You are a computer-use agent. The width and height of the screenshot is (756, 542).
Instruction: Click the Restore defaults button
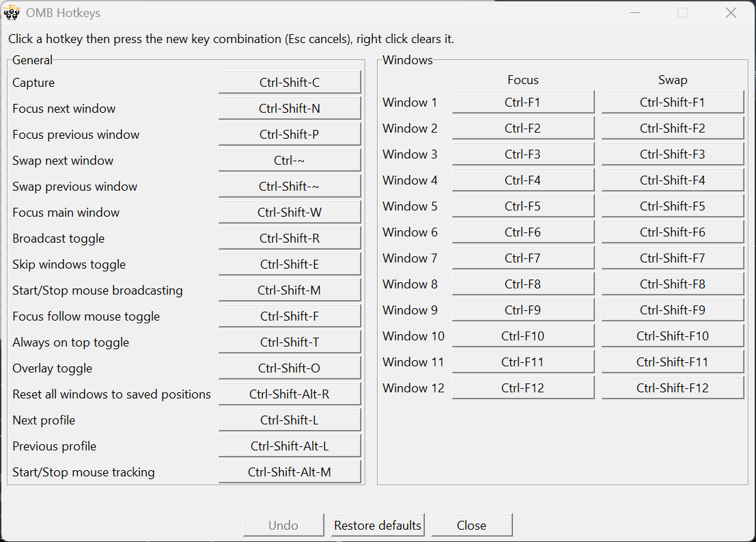point(378,525)
